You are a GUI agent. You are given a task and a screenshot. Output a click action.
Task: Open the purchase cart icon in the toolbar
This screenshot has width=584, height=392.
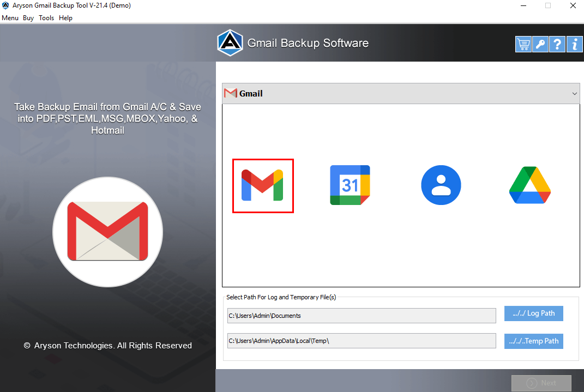tap(523, 44)
